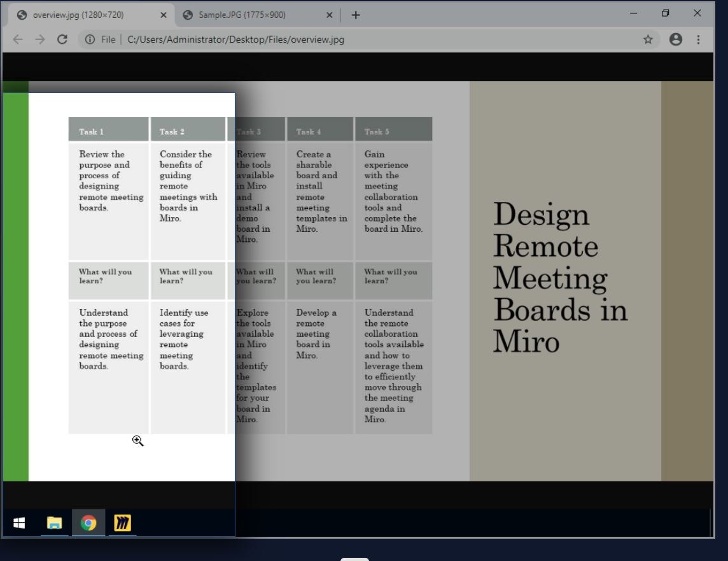
Task: Click 'Develop a remote meeting board' cell
Action: tap(320, 367)
